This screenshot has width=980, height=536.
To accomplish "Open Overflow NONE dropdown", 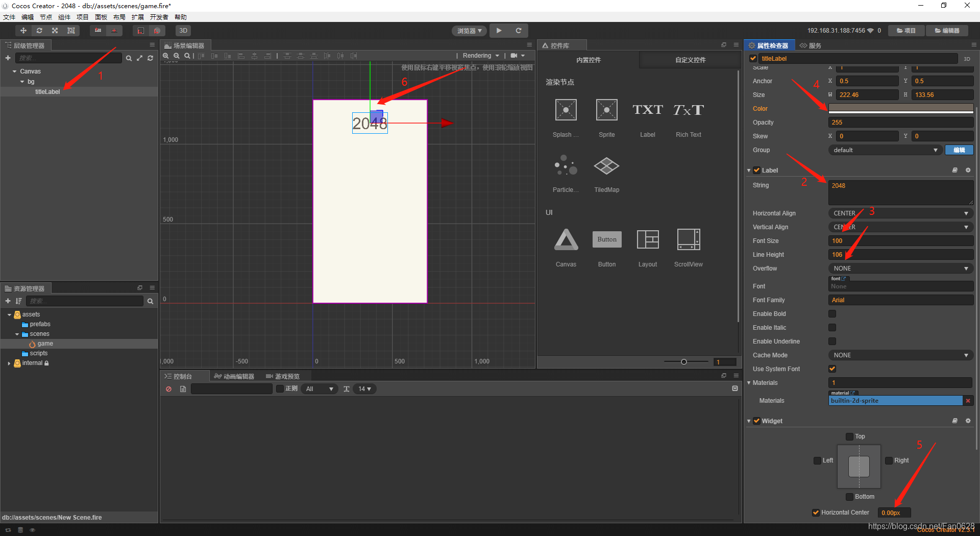I will (901, 269).
